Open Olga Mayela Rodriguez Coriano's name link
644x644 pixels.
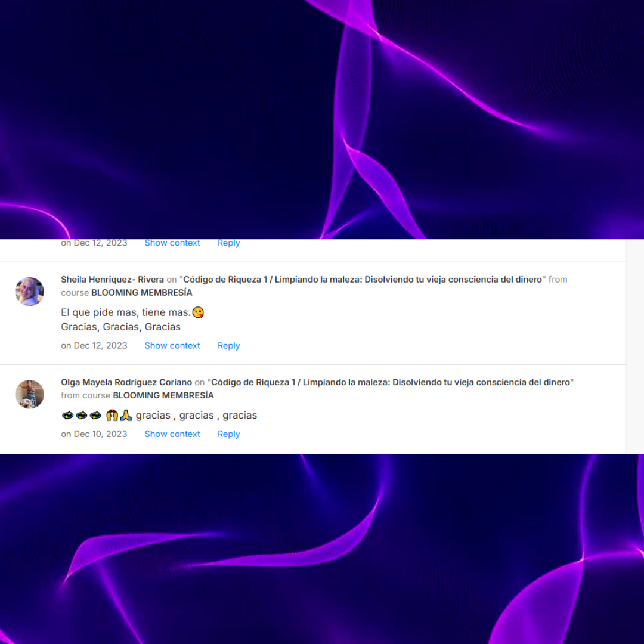click(126, 382)
